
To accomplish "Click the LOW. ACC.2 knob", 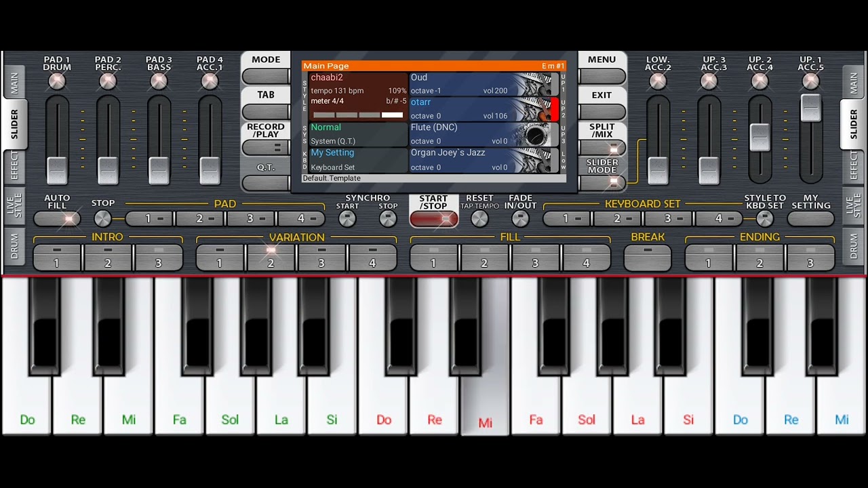I will pyautogui.click(x=658, y=81).
